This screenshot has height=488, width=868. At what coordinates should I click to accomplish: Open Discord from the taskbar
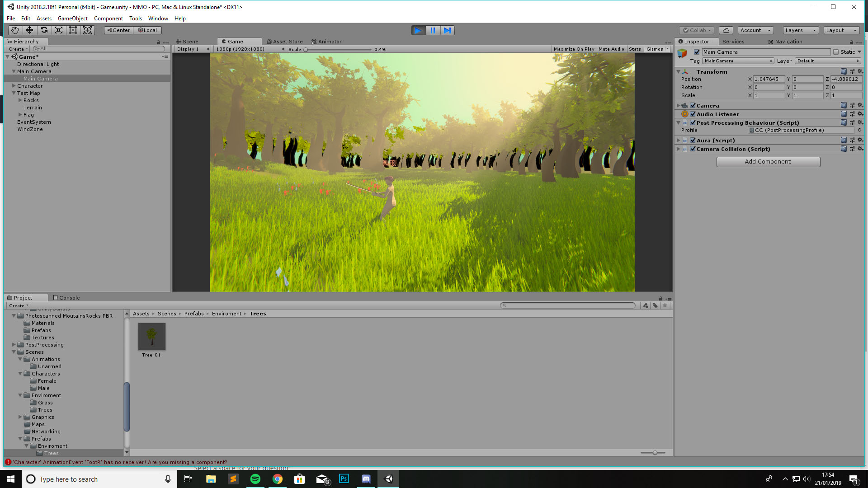pos(366,479)
